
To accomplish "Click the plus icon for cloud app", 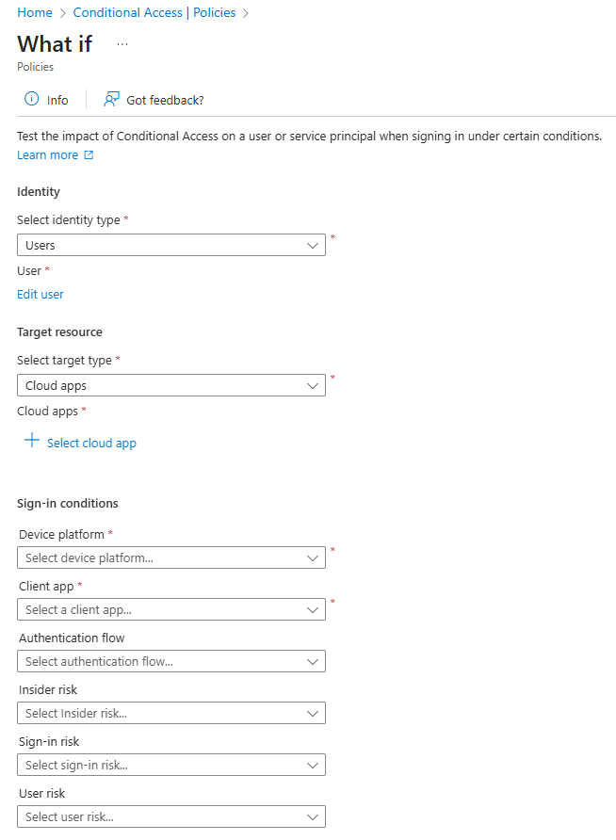I will pyautogui.click(x=32, y=441).
